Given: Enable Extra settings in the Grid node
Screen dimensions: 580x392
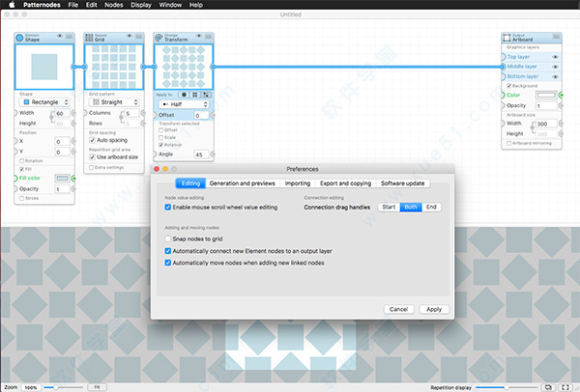Looking at the screenshot, I should tap(92, 168).
